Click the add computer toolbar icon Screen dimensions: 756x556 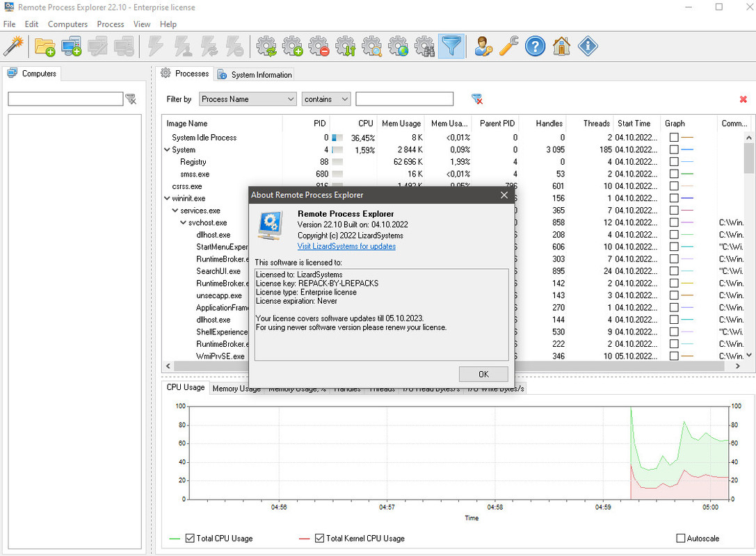(x=71, y=47)
